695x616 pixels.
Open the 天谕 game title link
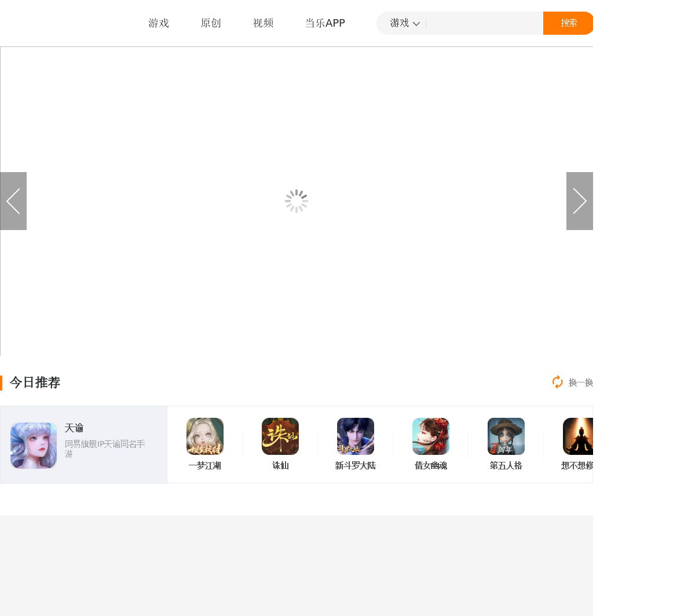coord(74,428)
